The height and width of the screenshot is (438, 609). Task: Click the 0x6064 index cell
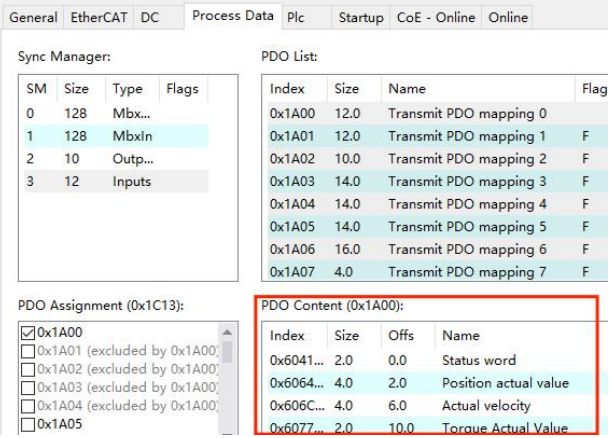coord(297,383)
